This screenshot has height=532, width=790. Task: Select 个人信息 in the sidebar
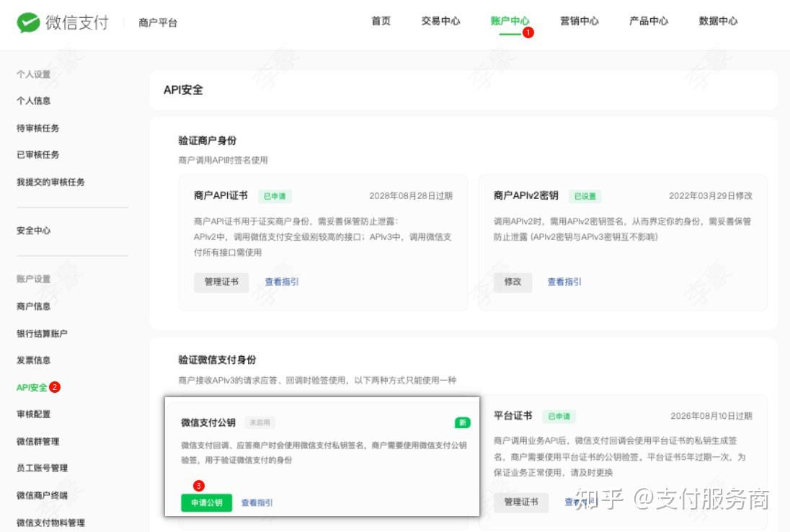[x=33, y=101]
